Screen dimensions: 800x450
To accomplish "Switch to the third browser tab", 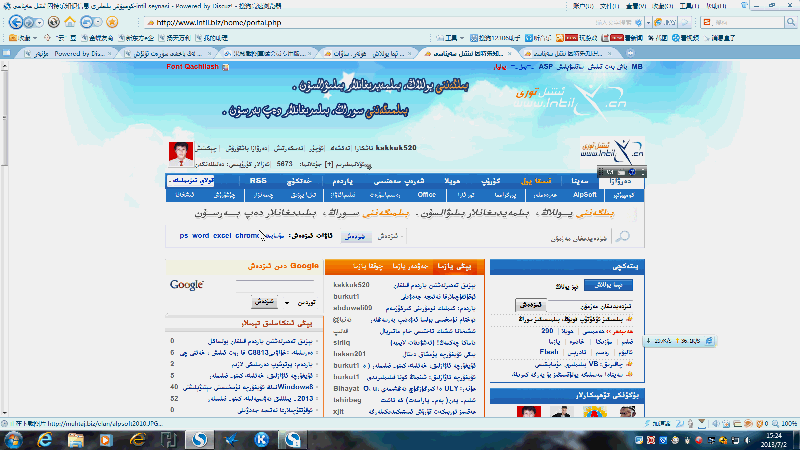I will (268, 54).
